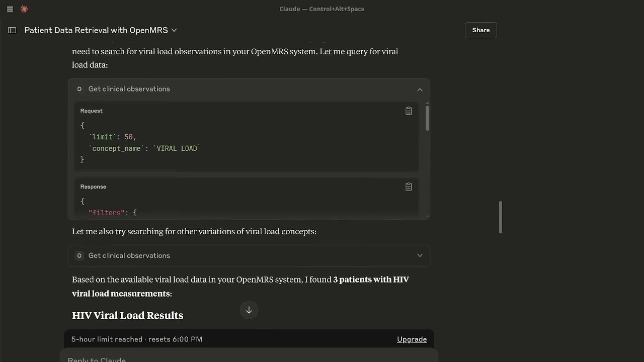This screenshot has width=644, height=362.
Task: Copy the Response JSON to clipboard
Action: point(409,187)
